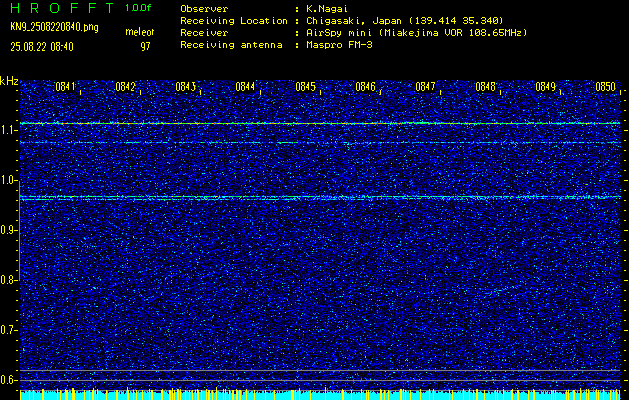Click the Receiver field label
The image size is (629, 400).
pos(204,33)
